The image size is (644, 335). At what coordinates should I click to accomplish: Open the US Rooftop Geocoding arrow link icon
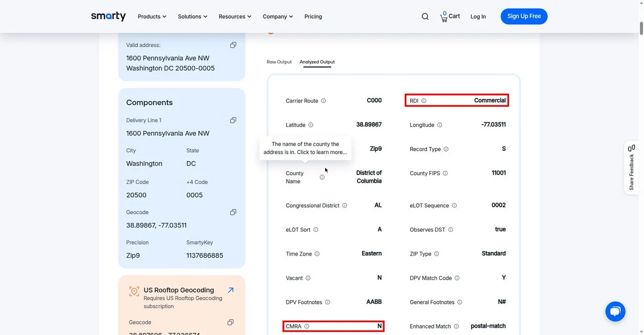tap(231, 290)
